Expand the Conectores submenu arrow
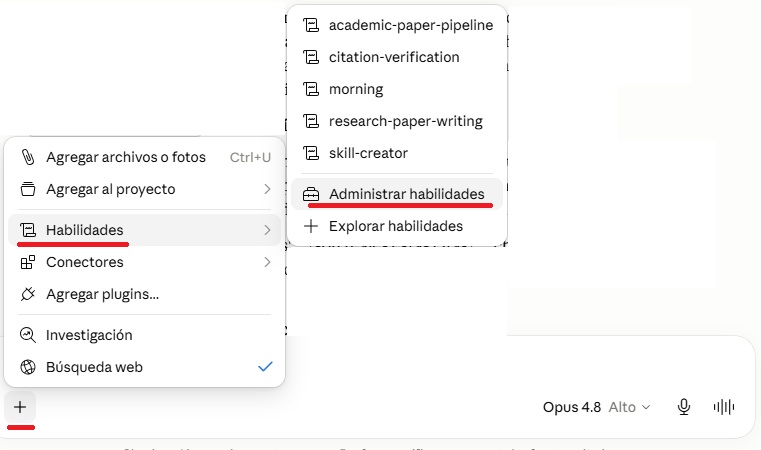 (x=267, y=262)
